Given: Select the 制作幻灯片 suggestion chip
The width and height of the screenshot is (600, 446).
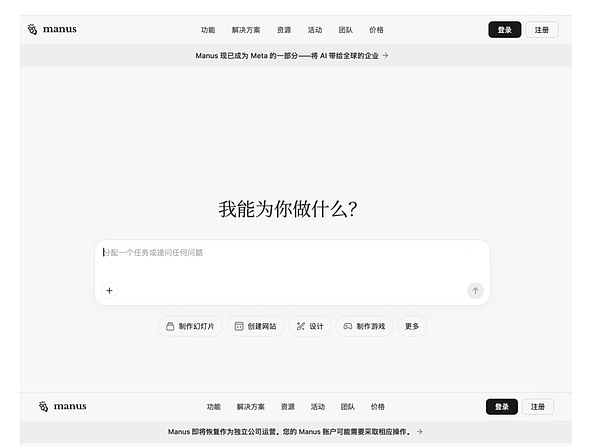Looking at the screenshot, I should (190, 326).
